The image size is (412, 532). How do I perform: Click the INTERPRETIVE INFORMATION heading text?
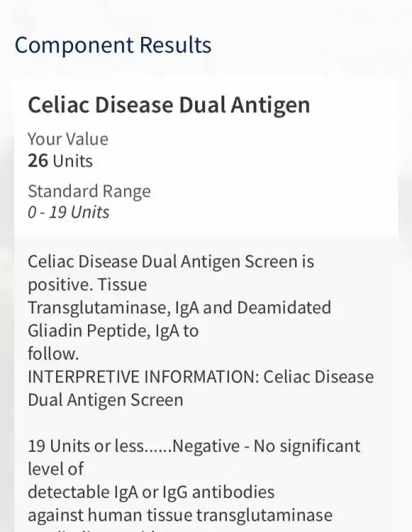coord(143,377)
